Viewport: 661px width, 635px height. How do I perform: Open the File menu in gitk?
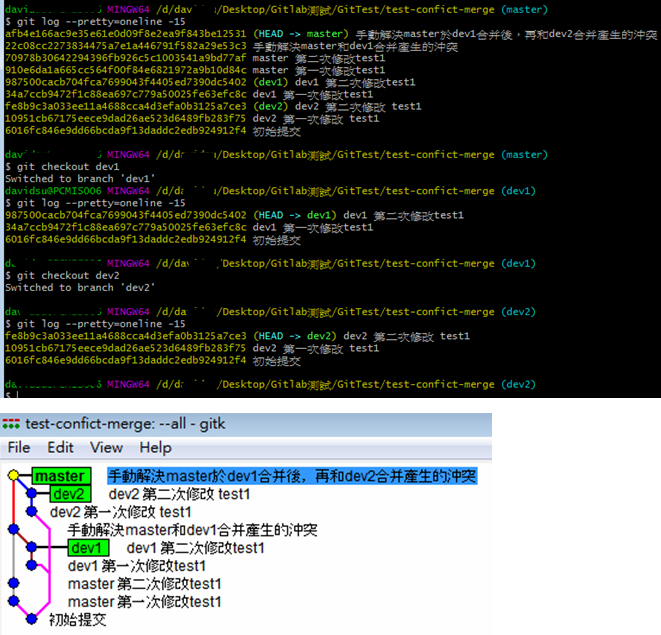19,448
